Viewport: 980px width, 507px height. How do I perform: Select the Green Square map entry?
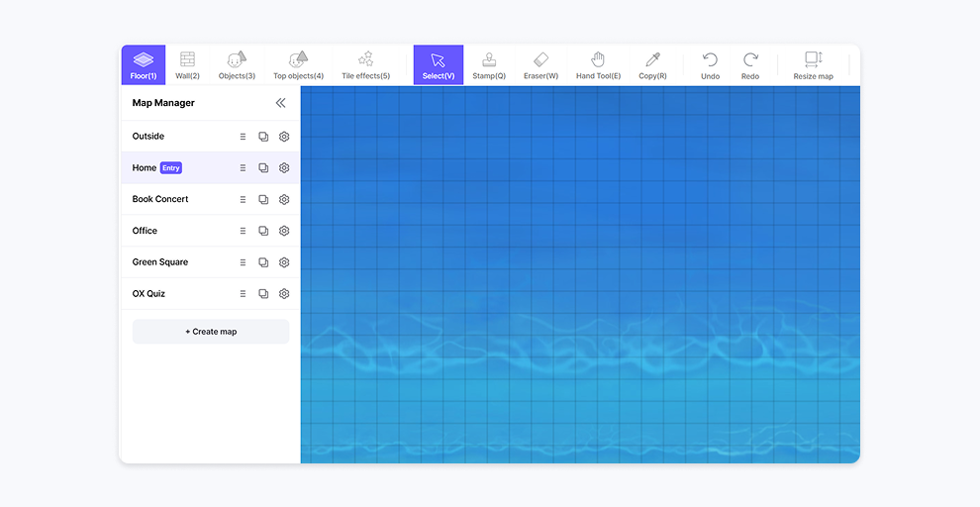coord(210,262)
